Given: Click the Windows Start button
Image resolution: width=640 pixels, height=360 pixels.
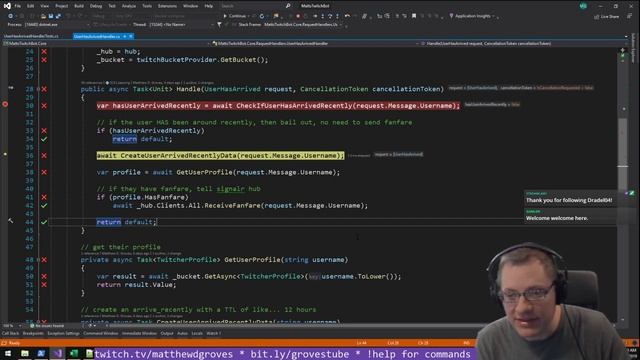Looking at the screenshot, I should [x=8, y=353].
